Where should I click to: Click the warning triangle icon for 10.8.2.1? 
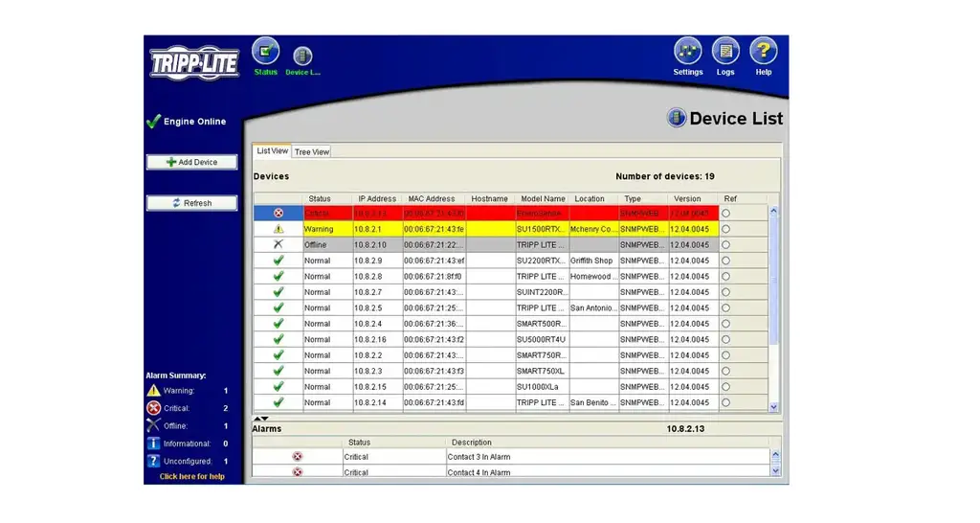[278, 229]
